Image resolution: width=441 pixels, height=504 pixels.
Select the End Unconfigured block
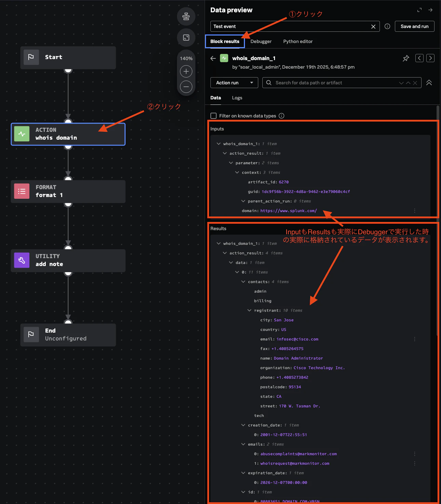click(x=68, y=335)
